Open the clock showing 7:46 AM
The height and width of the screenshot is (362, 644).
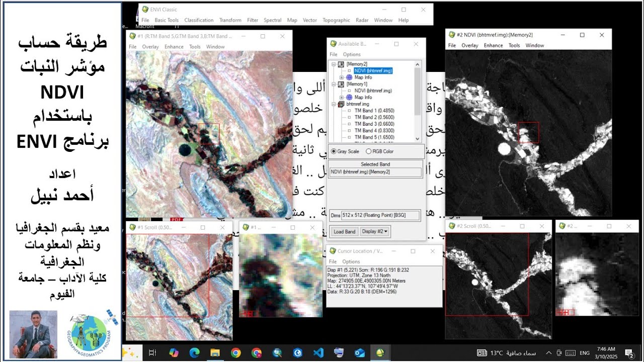(x=607, y=353)
